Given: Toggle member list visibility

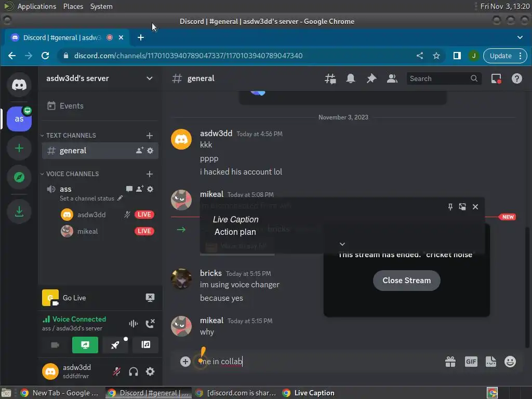Looking at the screenshot, I should pos(392,78).
